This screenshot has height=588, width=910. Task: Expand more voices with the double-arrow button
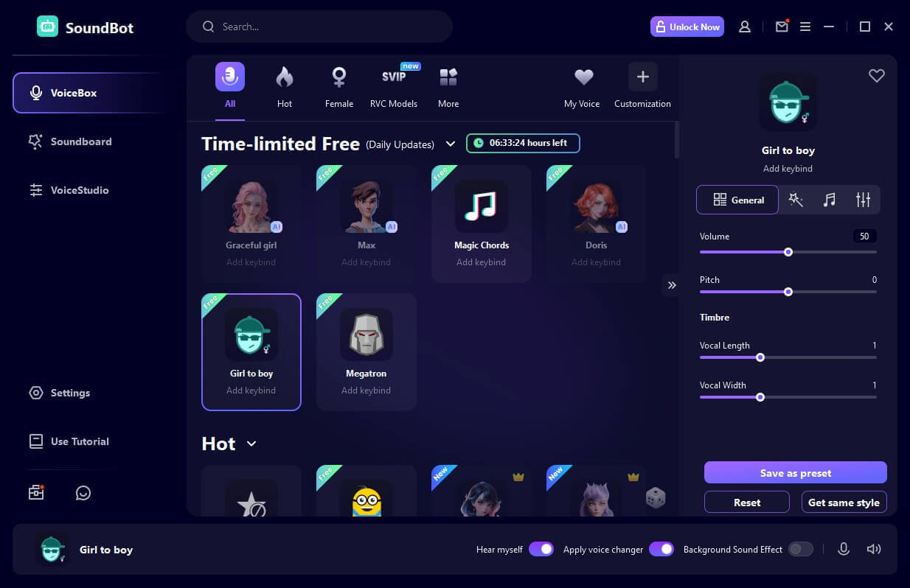click(671, 285)
